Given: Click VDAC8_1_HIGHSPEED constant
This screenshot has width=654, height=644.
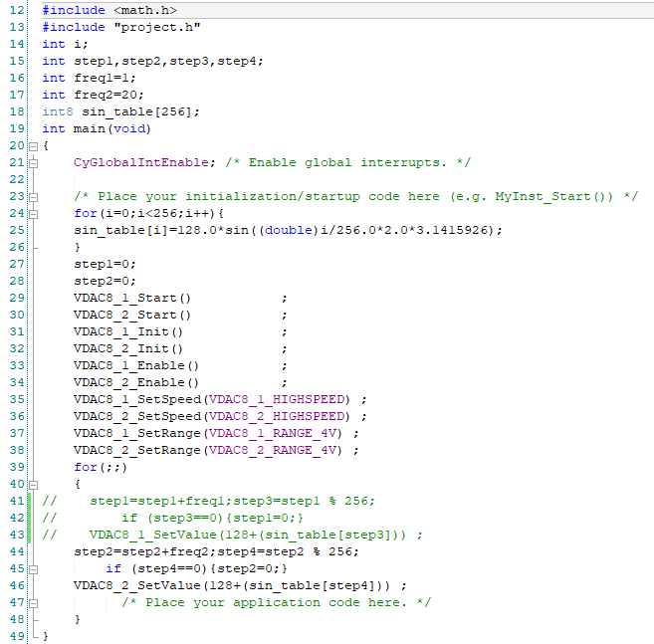Looking at the screenshot, I should pyautogui.click(x=277, y=399).
